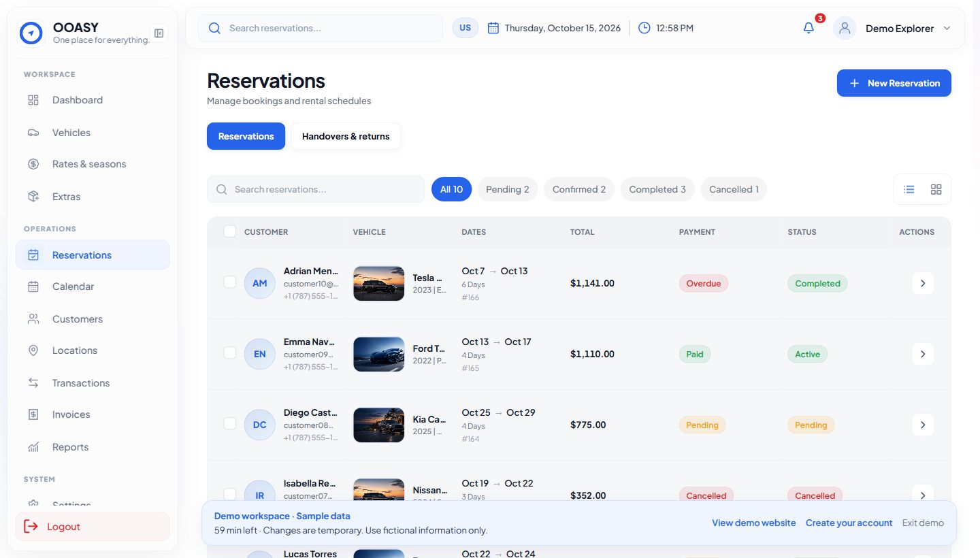Click the calendar icon beside the date
The width and height of the screenshot is (980, 558).
pyautogui.click(x=493, y=28)
